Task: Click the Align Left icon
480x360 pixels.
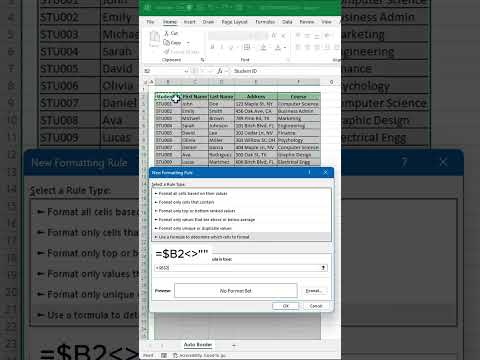Action: (298, 48)
